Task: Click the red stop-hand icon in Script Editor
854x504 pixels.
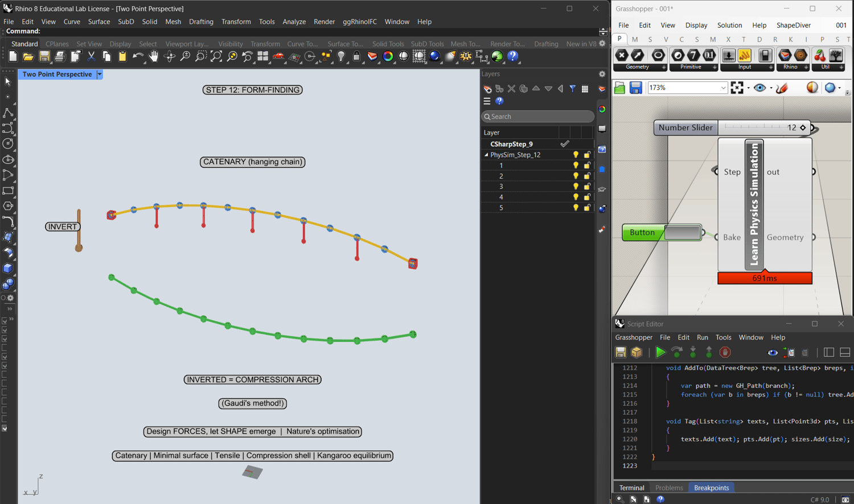Action: [725, 353]
